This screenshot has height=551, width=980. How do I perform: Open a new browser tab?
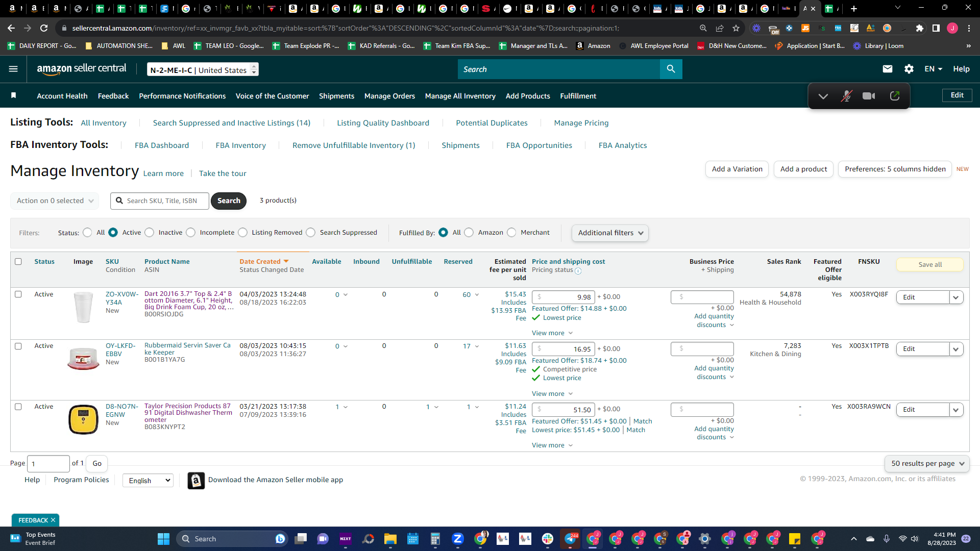pos(854,8)
